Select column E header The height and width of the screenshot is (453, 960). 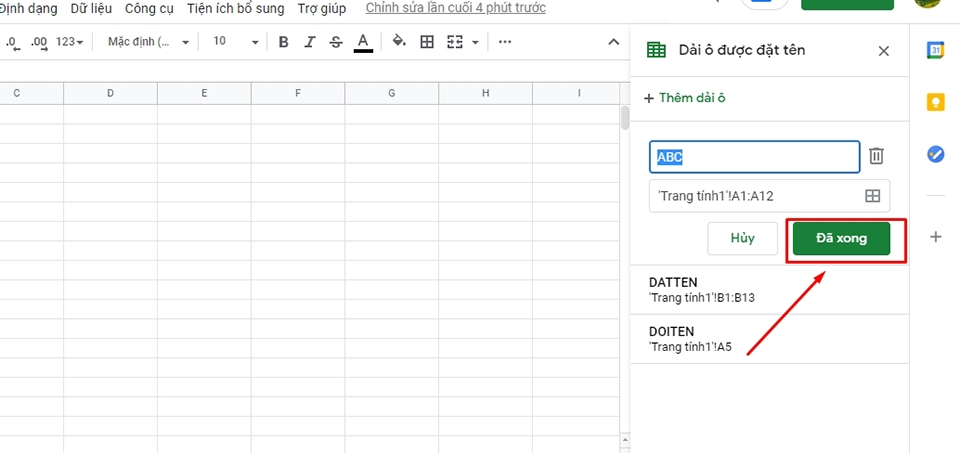[204, 93]
